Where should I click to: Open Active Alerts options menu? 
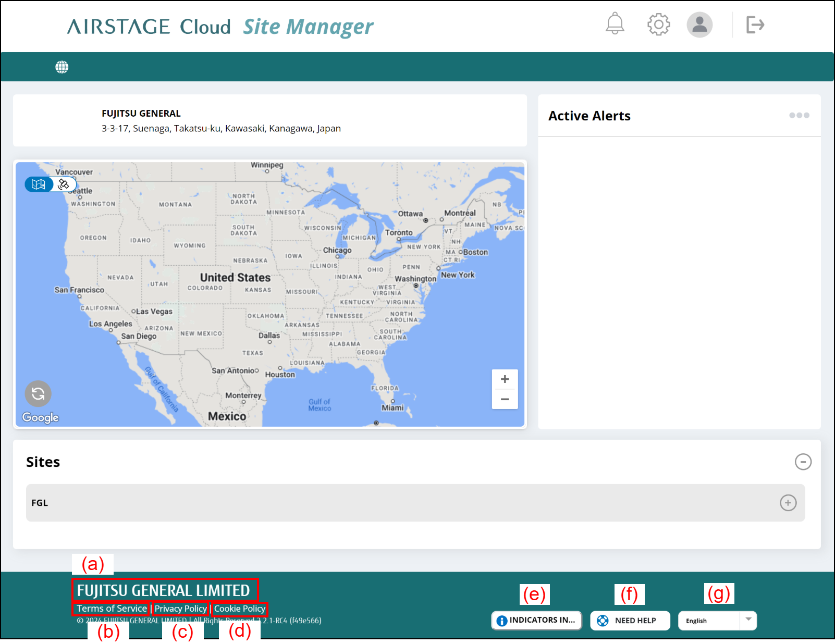799,115
